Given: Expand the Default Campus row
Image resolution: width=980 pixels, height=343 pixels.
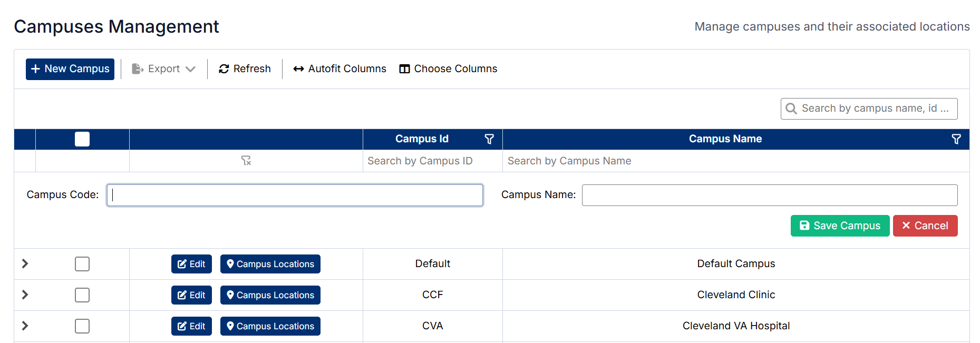Looking at the screenshot, I should pyautogui.click(x=25, y=264).
